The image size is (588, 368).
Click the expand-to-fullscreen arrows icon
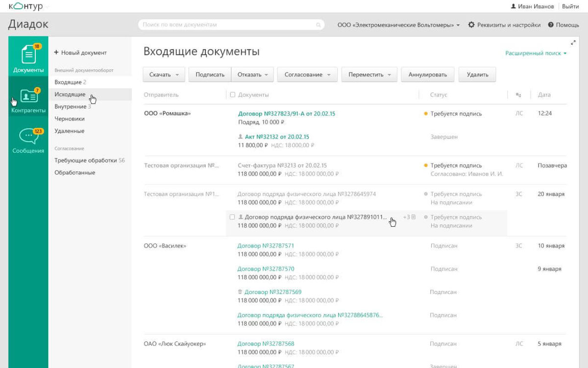pos(573,43)
